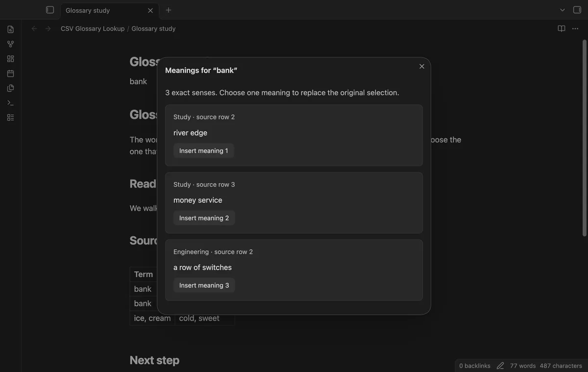
Task: Click the ice, cream table cell
Action: pos(152,318)
